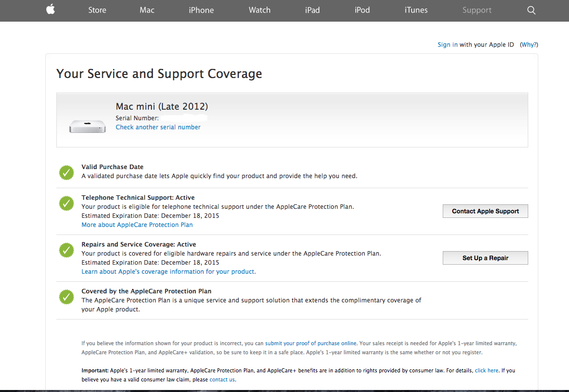Click the Why? link beside Apple ID
This screenshot has width=569, height=392.
pyautogui.click(x=529, y=45)
